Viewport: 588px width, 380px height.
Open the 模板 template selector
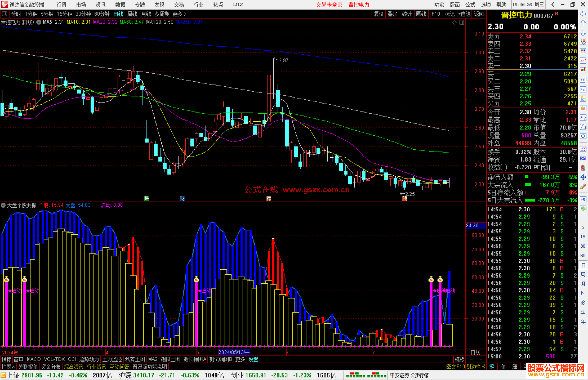pyautogui.click(x=460, y=359)
